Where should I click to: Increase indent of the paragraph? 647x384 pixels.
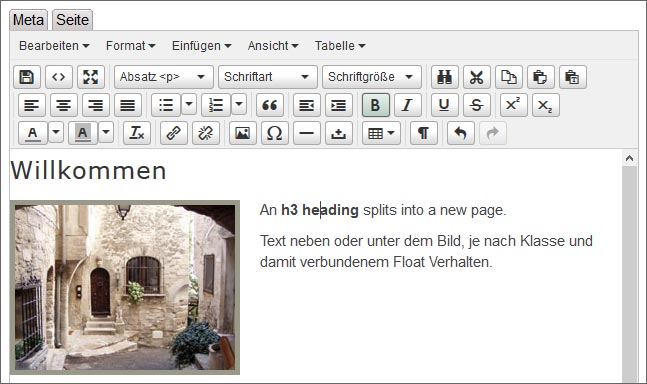click(x=339, y=105)
